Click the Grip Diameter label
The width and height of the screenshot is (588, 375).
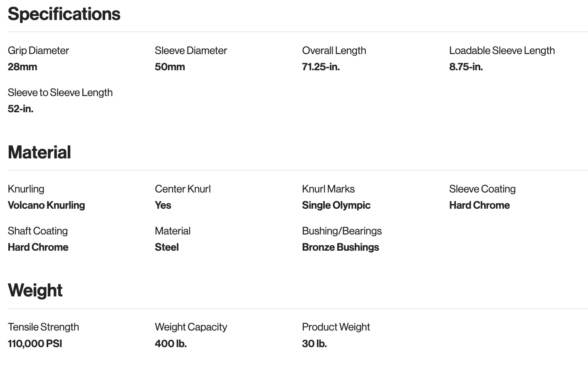38,51
